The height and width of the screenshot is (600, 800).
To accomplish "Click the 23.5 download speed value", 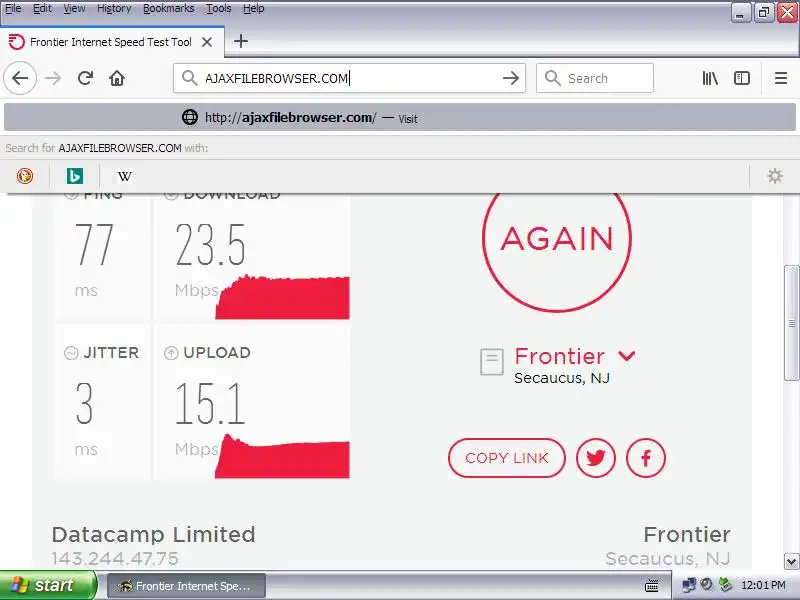I will click(210, 245).
